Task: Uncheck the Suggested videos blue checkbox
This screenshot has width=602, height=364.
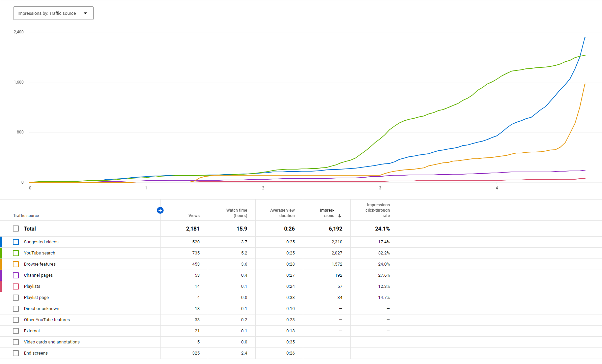Action: tap(16, 242)
